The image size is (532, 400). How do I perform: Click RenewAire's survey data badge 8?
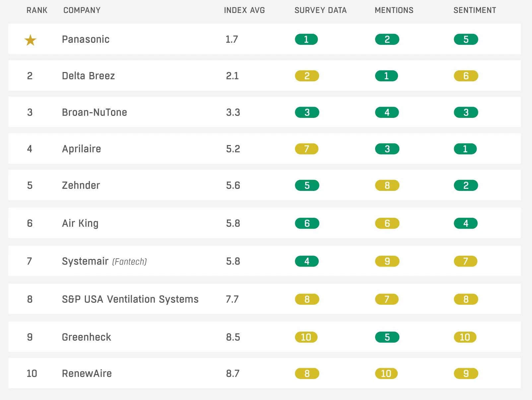pos(307,374)
